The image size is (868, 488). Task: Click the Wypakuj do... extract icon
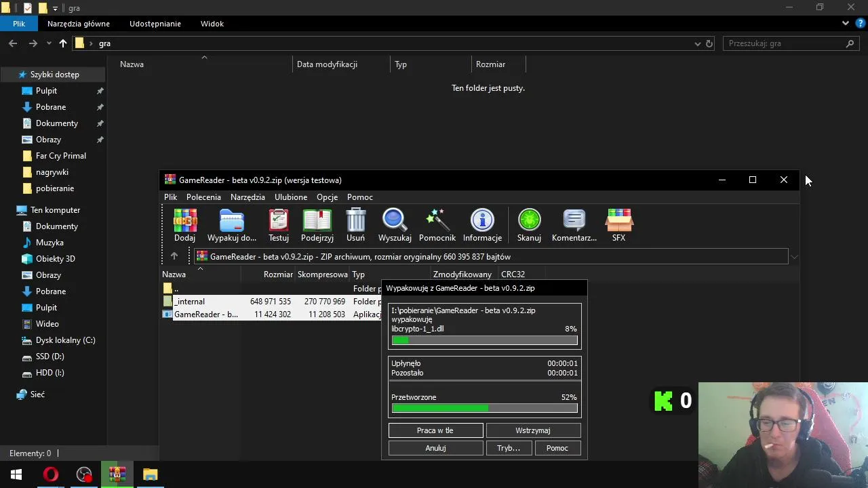pos(232,226)
